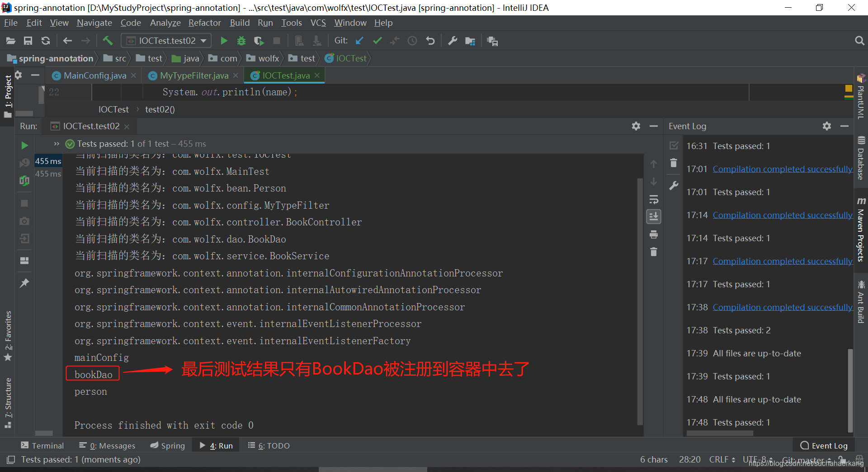Open the Navigate menu
This screenshot has height=472, width=868.
click(x=94, y=23)
